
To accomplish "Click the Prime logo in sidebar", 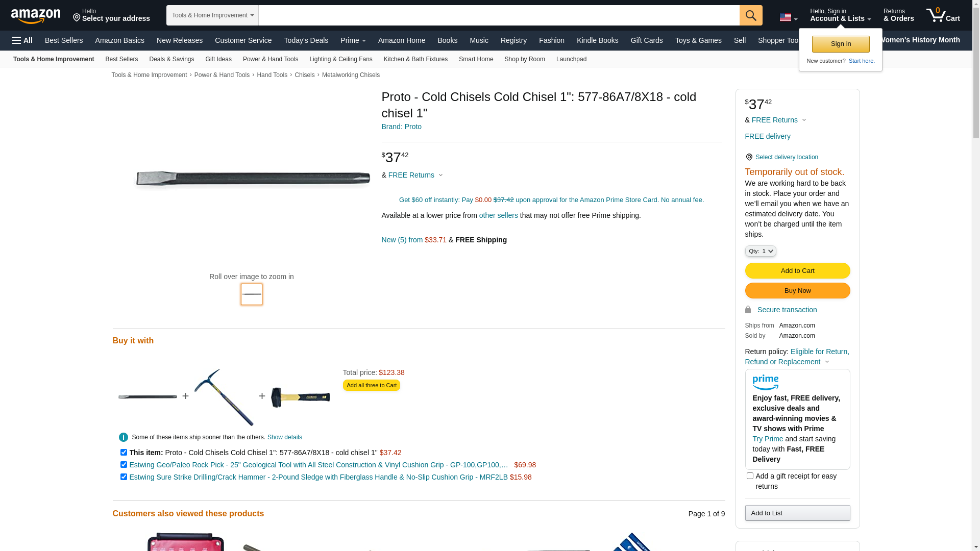I will pyautogui.click(x=765, y=382).
